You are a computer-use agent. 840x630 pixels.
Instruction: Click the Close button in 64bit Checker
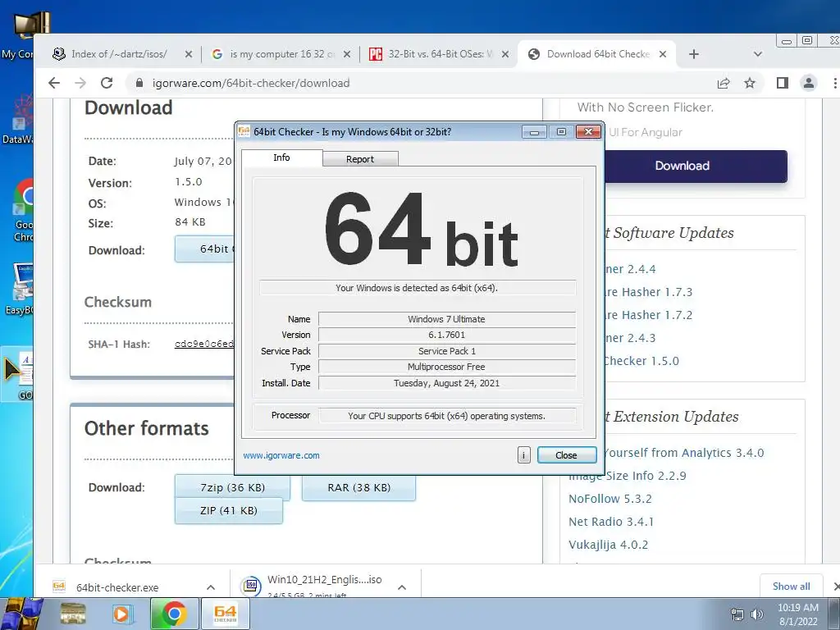(x=566, y=454)
